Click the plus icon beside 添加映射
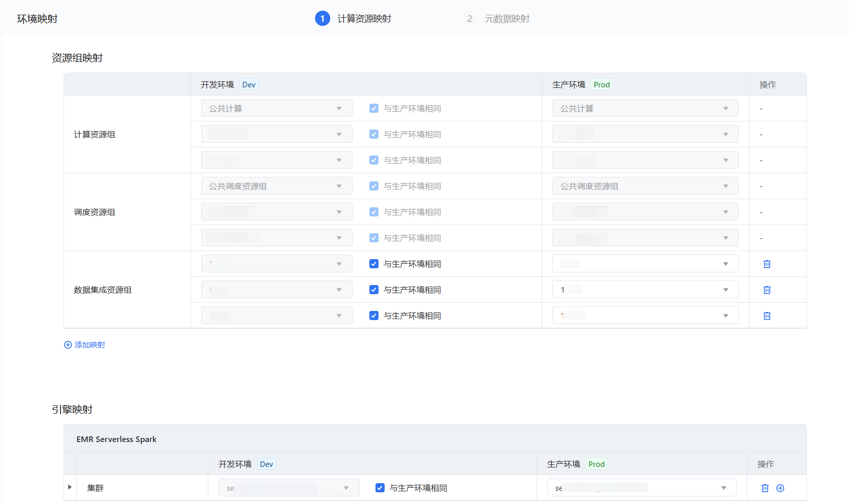The width and height of the screenshot is (849, 504). click(68, 345)
